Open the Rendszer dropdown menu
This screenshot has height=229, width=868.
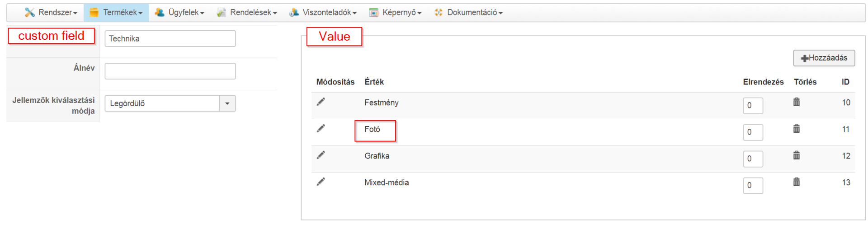click(x=51, y=13)
